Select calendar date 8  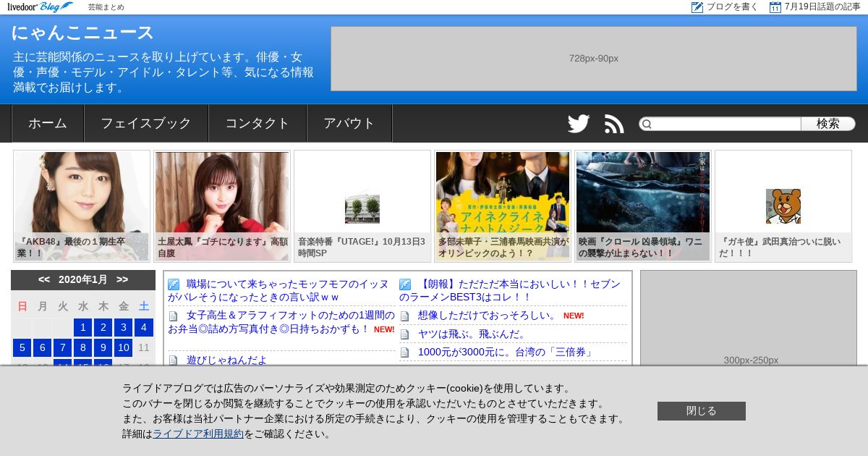(83, 348)
